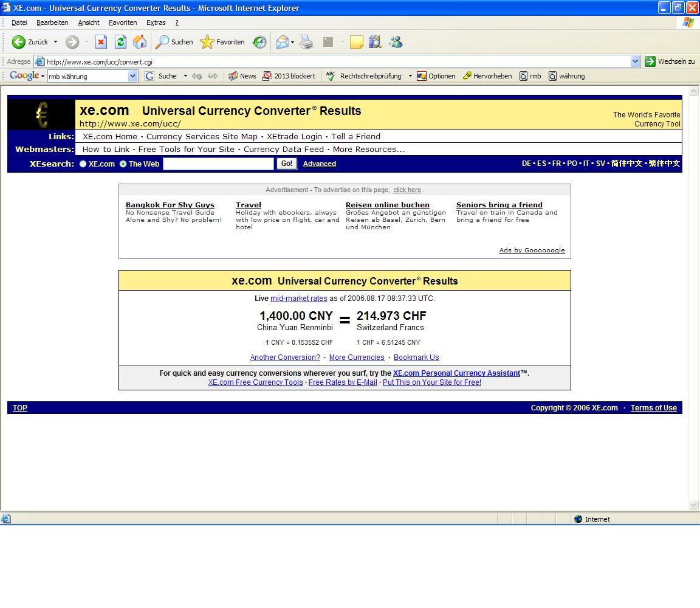700x608 pixels.
Task: Select the XE.com search radio button
Action: point(83,164)
